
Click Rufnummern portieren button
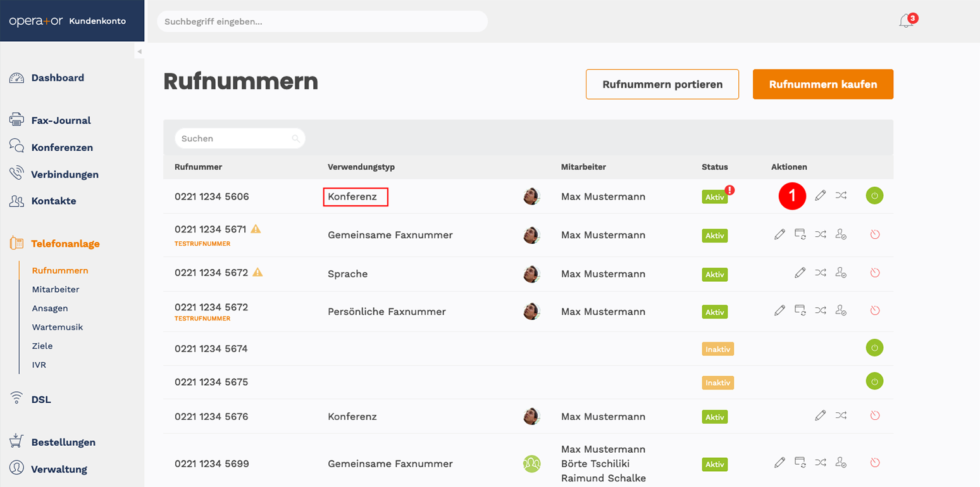(x=662, y=84)
